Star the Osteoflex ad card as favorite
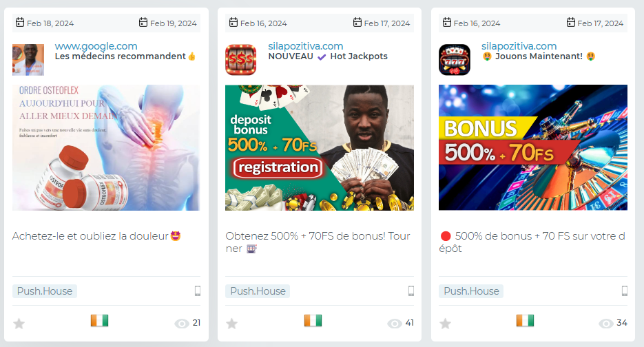The width and height of the screenshot is (644, 347). (x=19, y=324)
